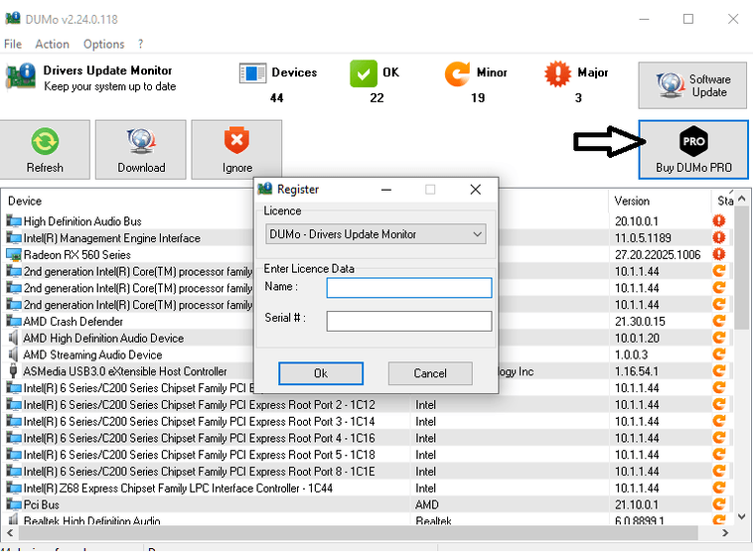
Task: Click the blue Devices count icon
Action: [253, 73]
